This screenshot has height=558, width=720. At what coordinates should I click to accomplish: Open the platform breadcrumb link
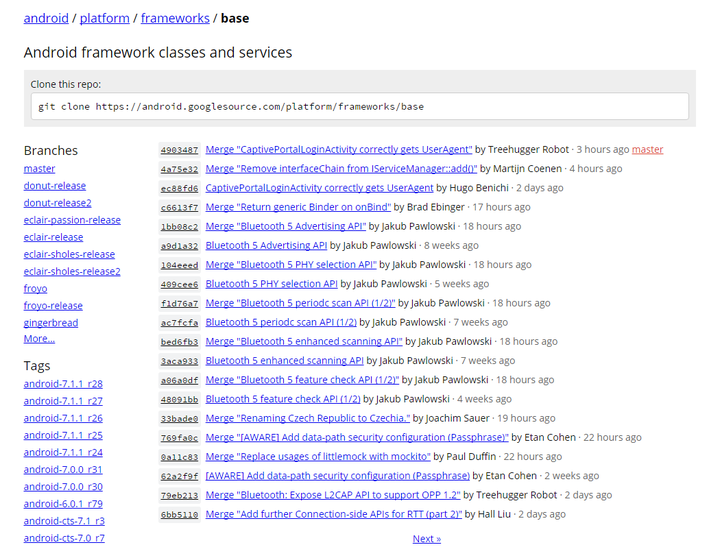pyautogui.click(x=105, y=18)
